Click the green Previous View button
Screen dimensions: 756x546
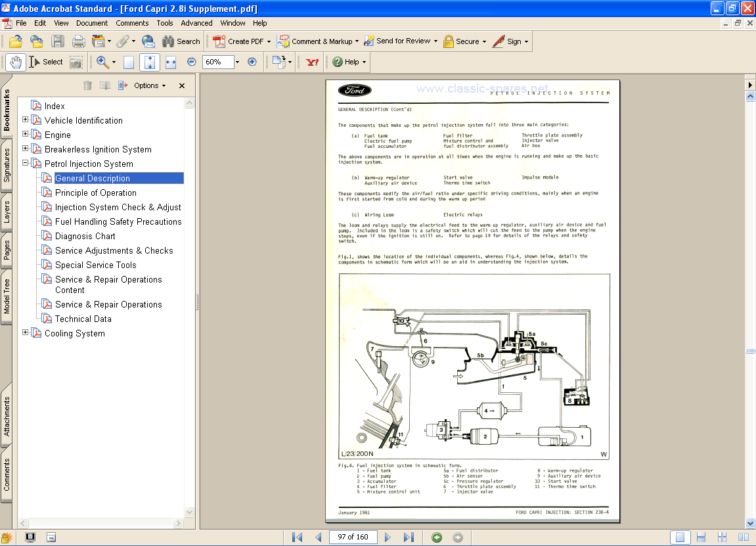[x=437, y=537]
